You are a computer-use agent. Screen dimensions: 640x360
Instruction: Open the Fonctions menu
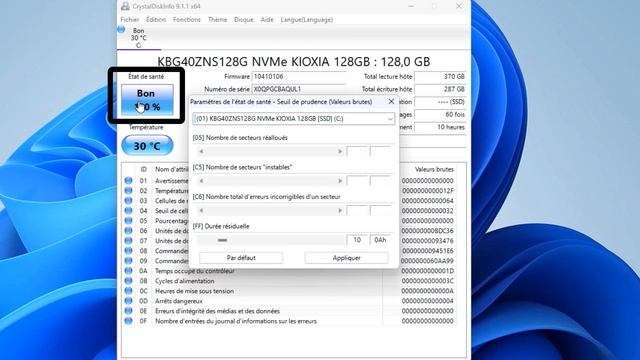click(187, 20)
